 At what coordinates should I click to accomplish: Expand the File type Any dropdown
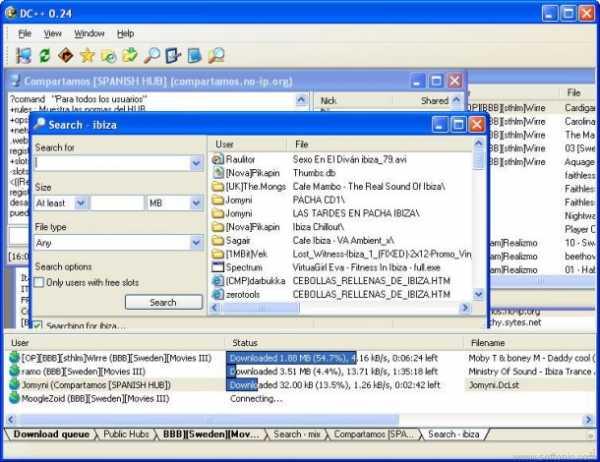tap(196, 243)
